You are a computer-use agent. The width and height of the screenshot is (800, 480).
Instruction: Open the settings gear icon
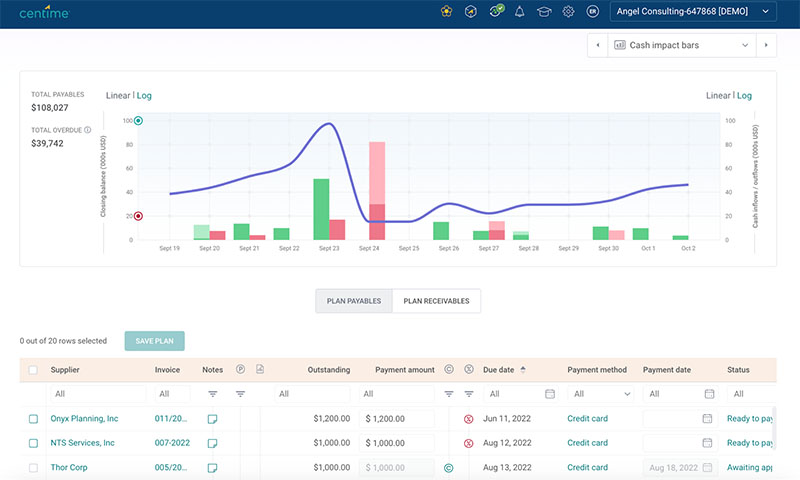[568, 11]
